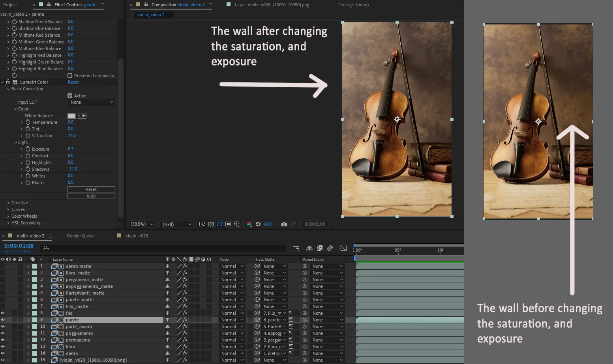
Task: Open track matte dropdown for filo layer
Action: coord(275,313)
